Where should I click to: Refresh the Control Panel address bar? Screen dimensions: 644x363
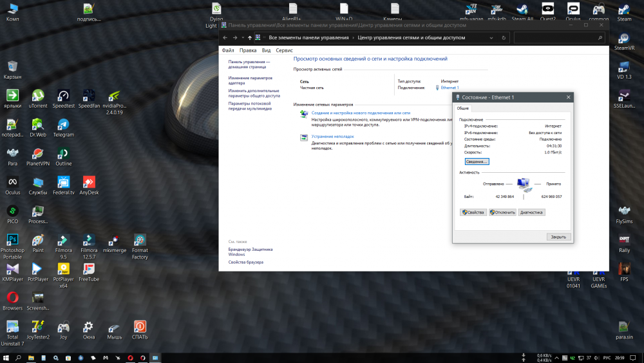(505, 38)
